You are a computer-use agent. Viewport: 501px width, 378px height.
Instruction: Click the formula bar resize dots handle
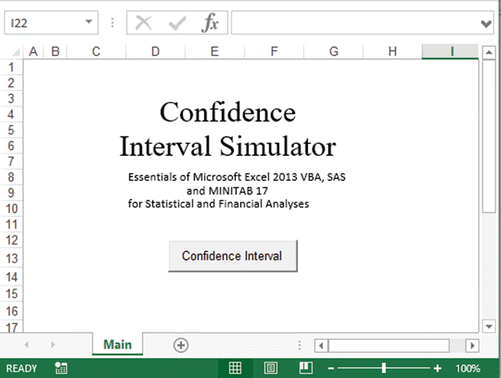(112, 23)
